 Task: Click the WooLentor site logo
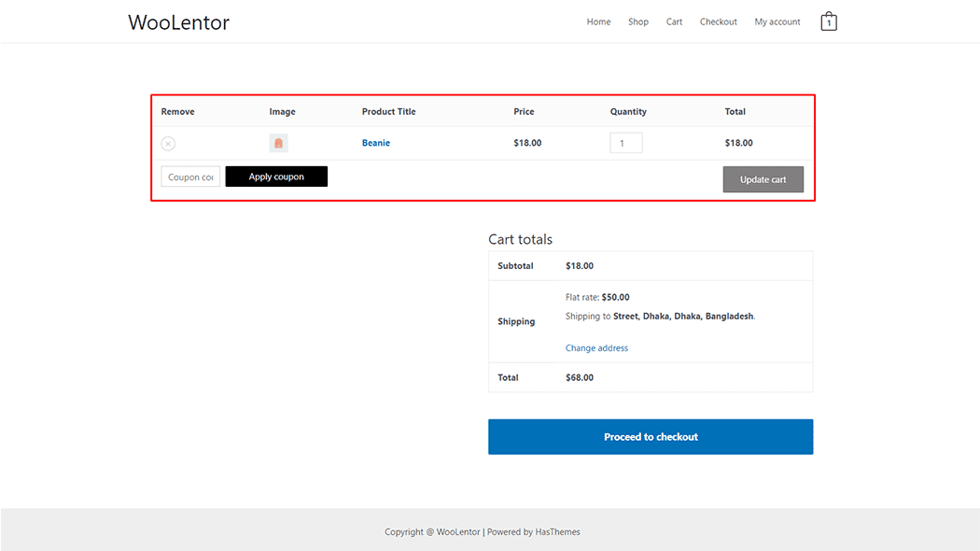[178, 22]
